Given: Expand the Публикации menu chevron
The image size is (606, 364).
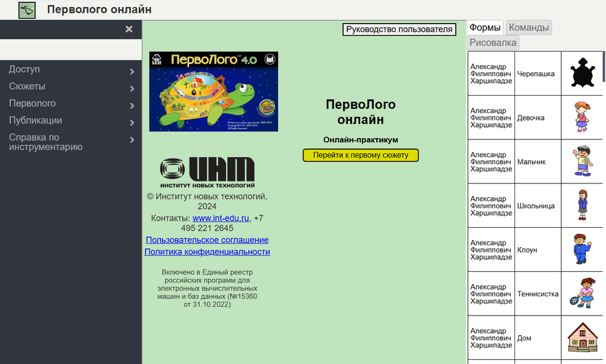Looking at the screenshot, I should pyautogui.click(x=132, y=122).
